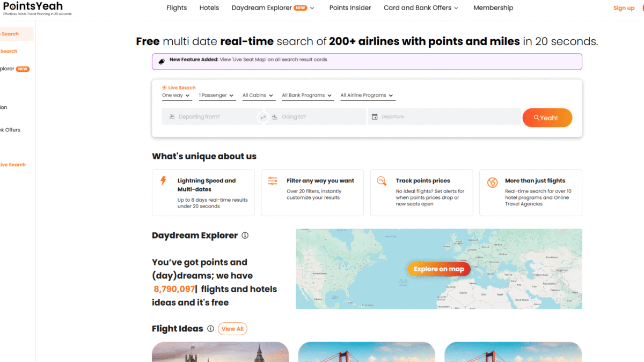Click the landing plane icon

pyautogui.click(x=274, y=117)
